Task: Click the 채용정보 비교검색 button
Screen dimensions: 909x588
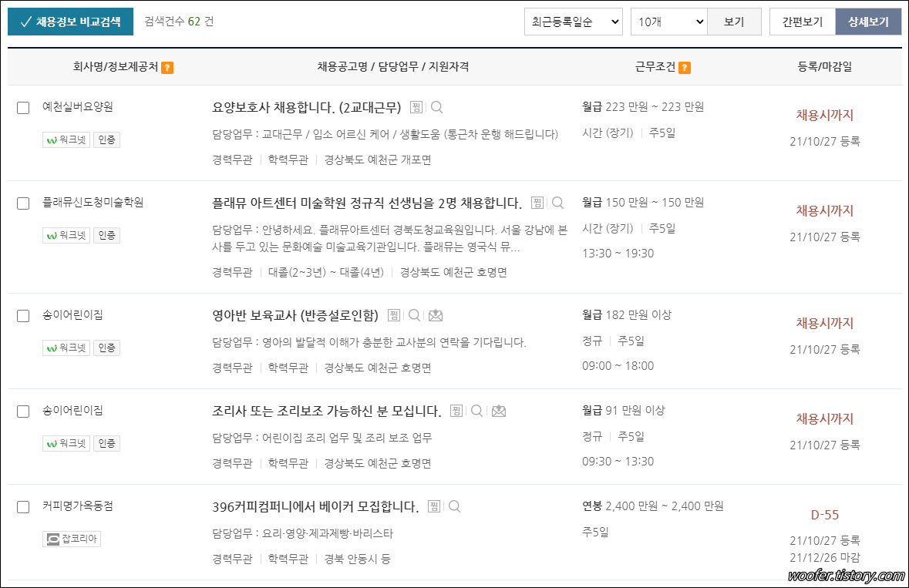Action: (70, 22)
